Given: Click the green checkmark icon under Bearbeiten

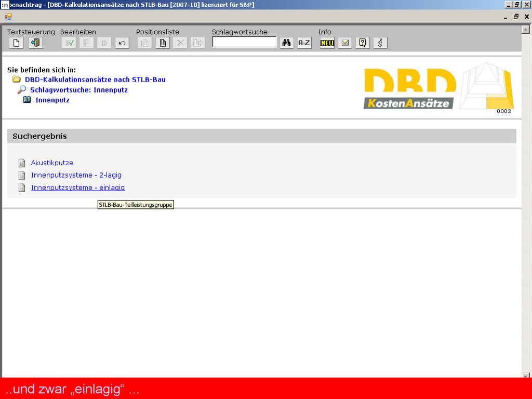Looking at the screenshot, I should 69,43.
